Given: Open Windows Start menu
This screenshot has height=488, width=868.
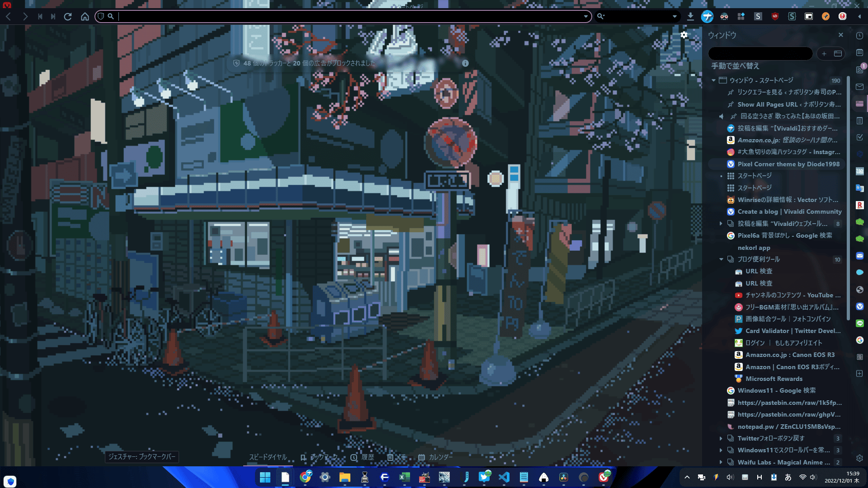Looking at the screenshot, I should (265, 477).
